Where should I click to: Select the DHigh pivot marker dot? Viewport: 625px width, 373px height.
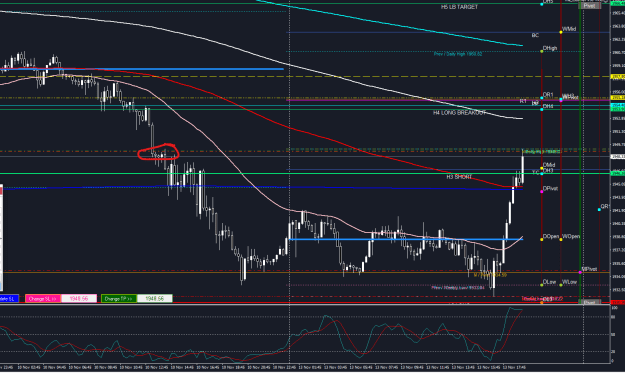point(542,51)
